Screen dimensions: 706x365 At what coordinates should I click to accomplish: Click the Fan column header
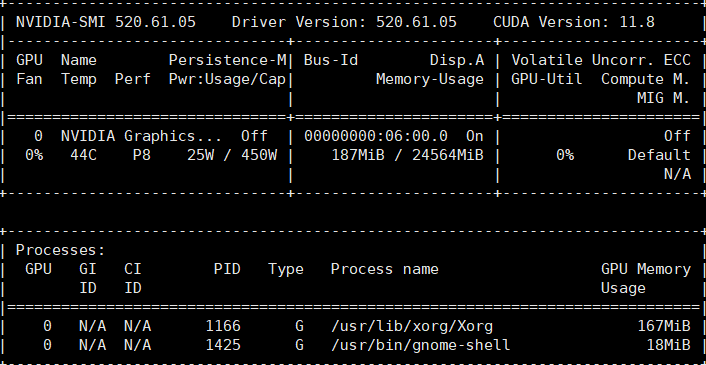29,79
